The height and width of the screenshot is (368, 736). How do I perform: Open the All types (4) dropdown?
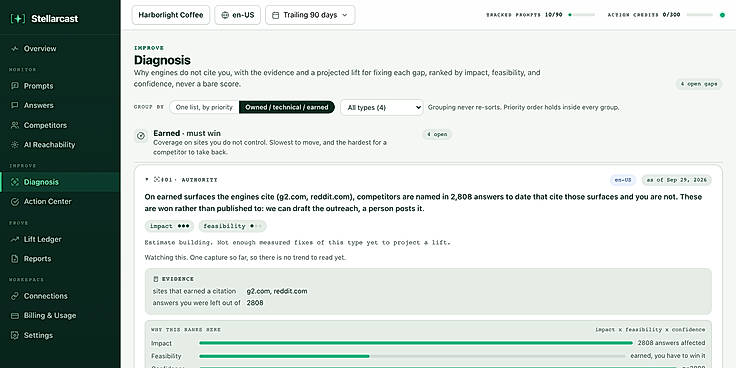coord(382,107)
